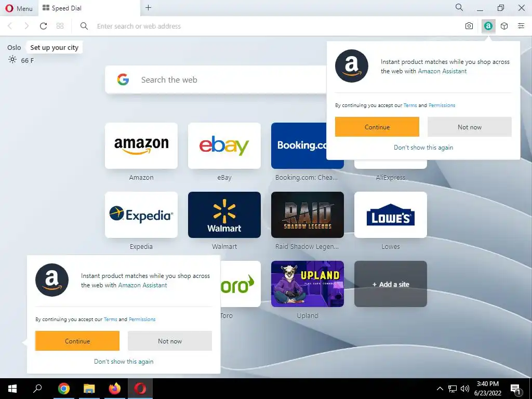Focus the Search the web field

pyautogui.click(x=216, y=79)
